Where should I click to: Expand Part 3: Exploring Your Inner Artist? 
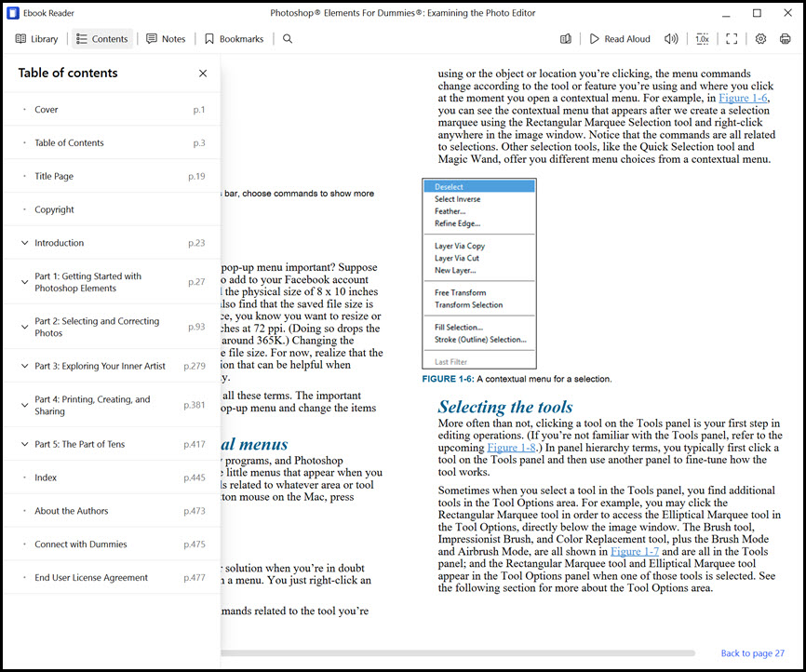[x=24, y=366]
